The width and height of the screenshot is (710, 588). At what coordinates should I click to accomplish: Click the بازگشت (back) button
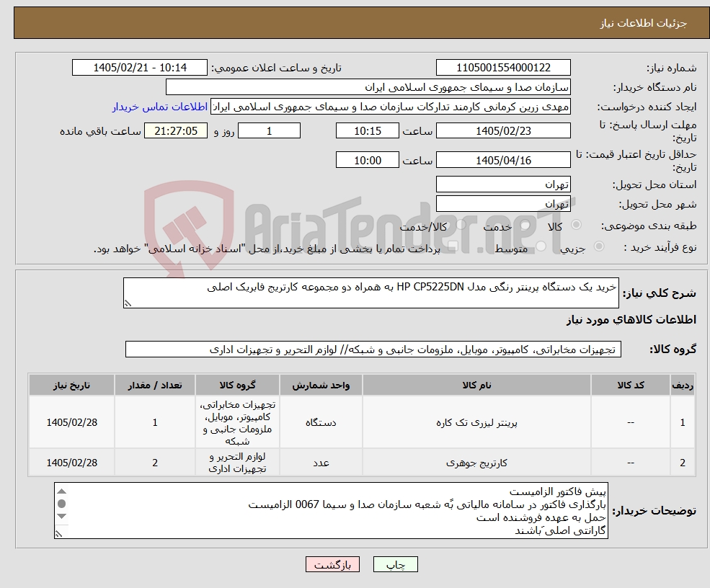tap(332, 564)
